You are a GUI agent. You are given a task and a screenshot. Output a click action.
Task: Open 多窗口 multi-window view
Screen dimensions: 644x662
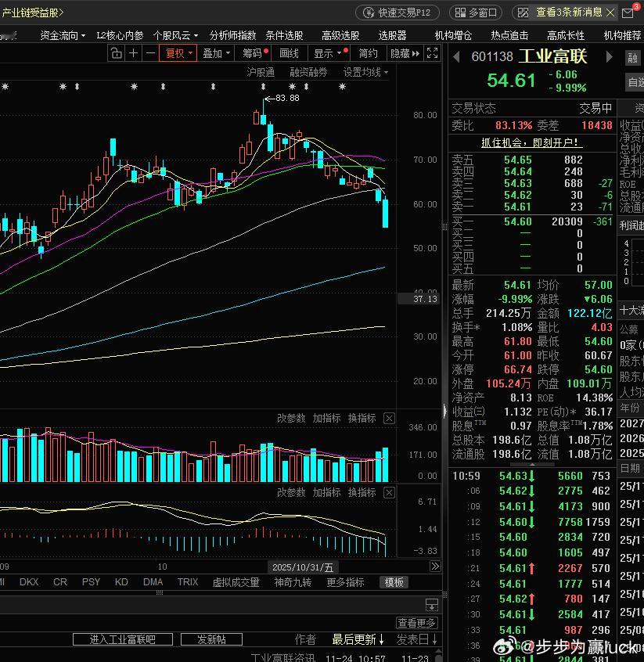tap(476, 13)
